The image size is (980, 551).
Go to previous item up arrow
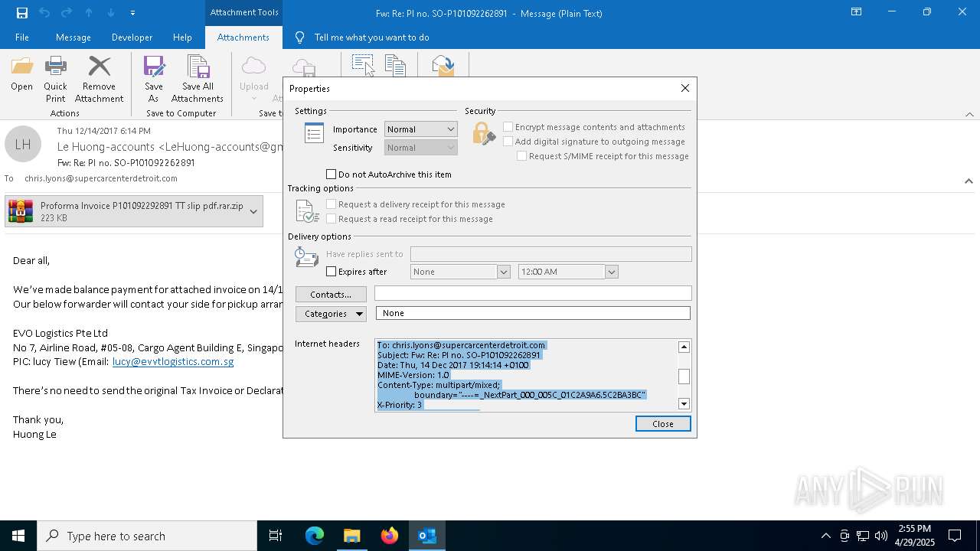[89, 12]
